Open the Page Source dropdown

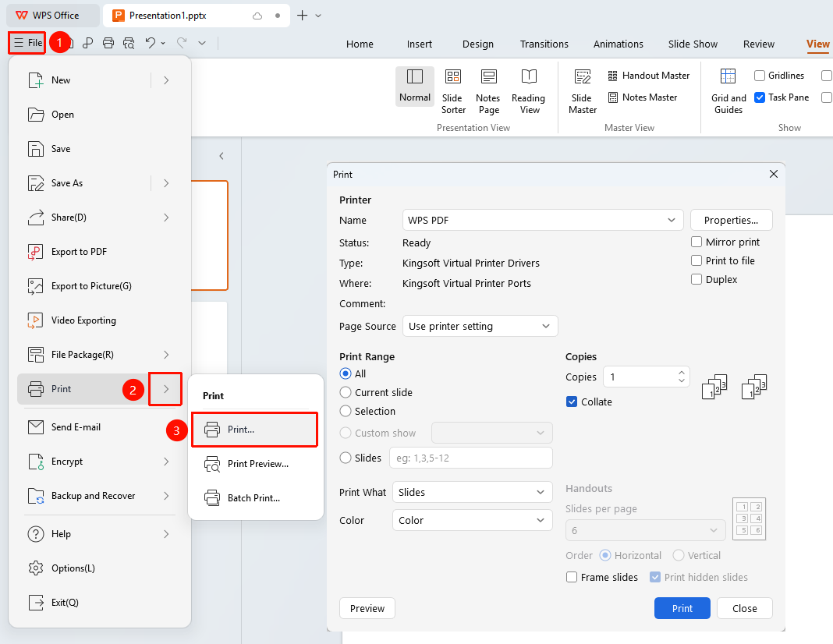pyautogui.click(x=480, y=326)
